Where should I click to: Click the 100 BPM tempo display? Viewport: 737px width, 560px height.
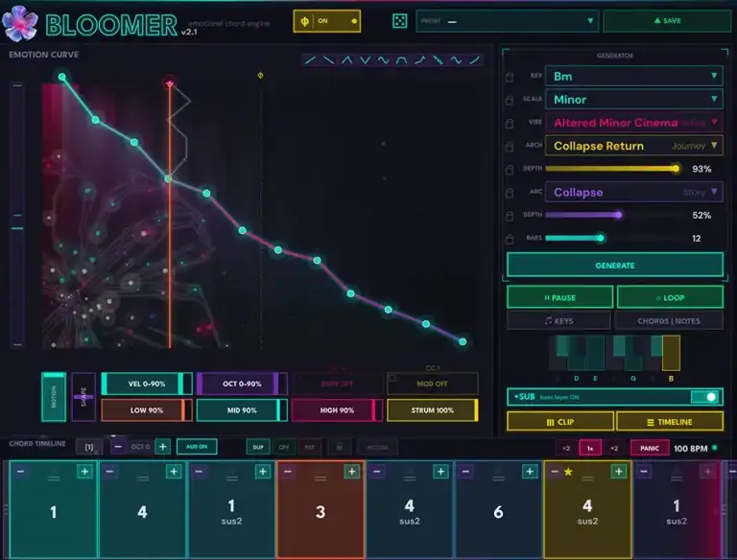(x=690, y=449)
